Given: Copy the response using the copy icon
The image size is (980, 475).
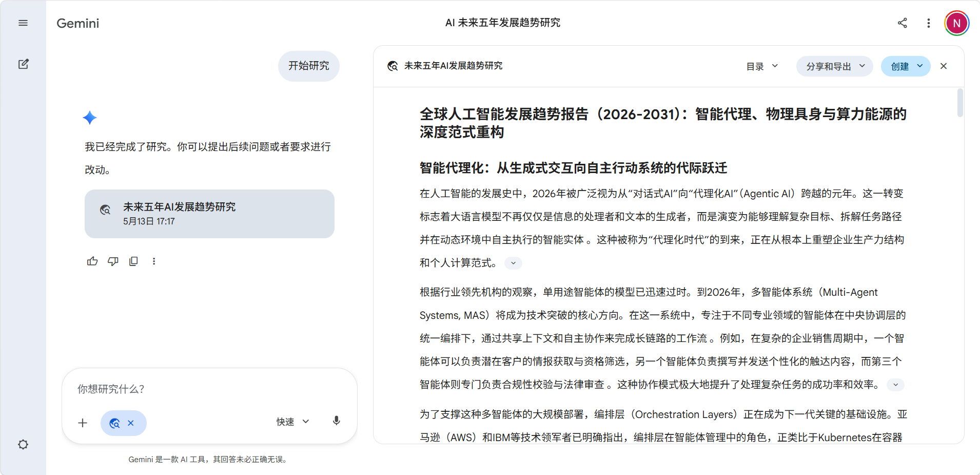Looking at the screenshot, I should pos(133,261).
